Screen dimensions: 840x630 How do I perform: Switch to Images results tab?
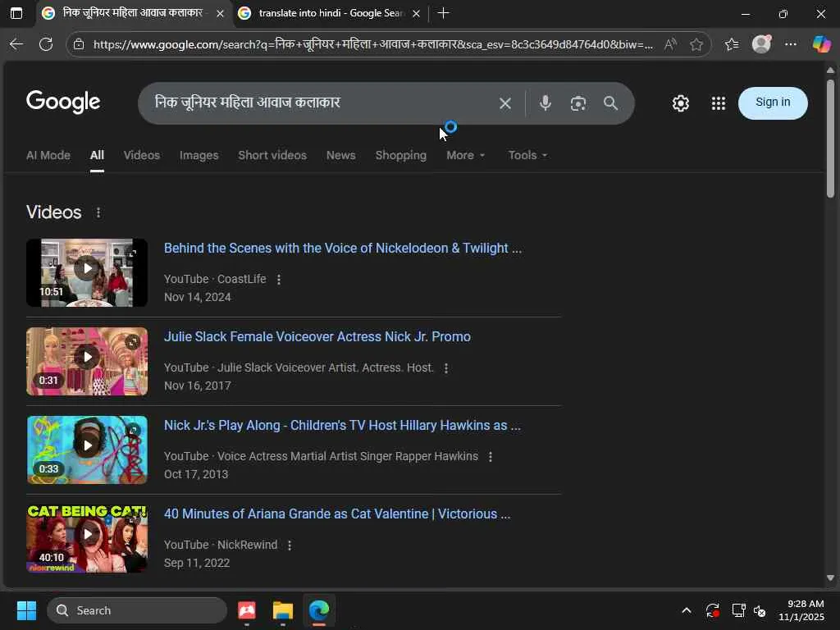point(199,155)
